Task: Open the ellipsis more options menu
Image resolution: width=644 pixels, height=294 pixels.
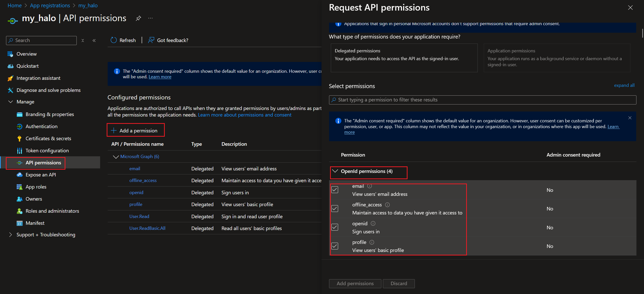Action: pyautogui.click(x=150, y=18)
